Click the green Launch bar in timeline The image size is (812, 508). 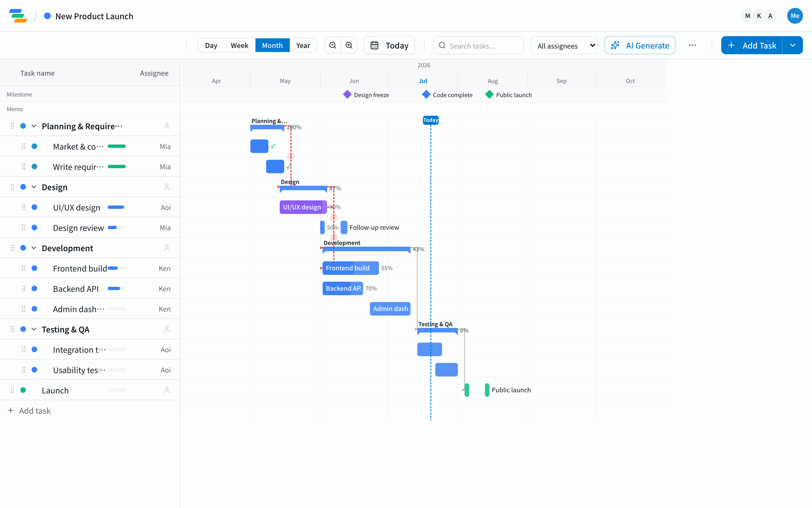click(x=467, y=390)
